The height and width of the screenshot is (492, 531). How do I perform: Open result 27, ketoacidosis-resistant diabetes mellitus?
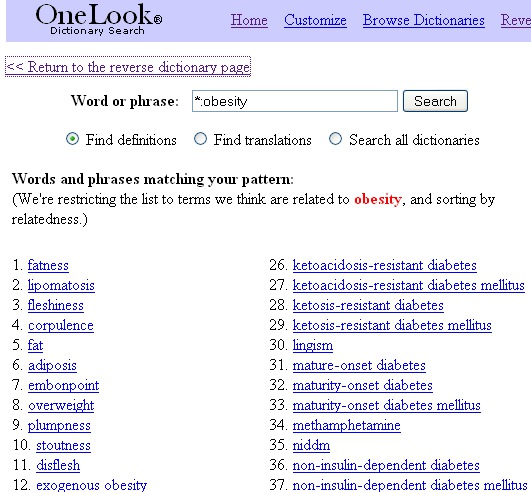coord(409,285)
